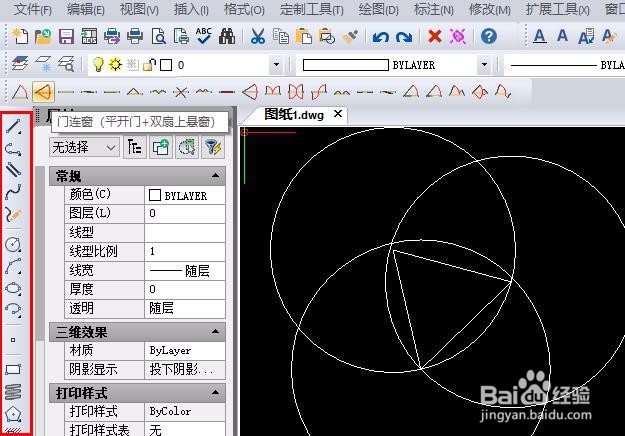Click the color control BYLAYER swatch
The width and height of the screenshot is (625, 436).
[x=346, y=65]
